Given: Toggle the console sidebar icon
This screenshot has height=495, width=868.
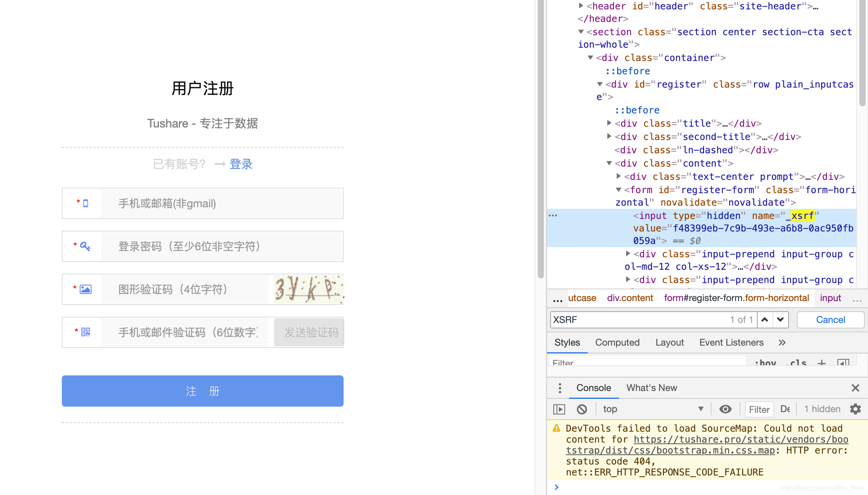Looking at the screenshot, I should 559,409.
